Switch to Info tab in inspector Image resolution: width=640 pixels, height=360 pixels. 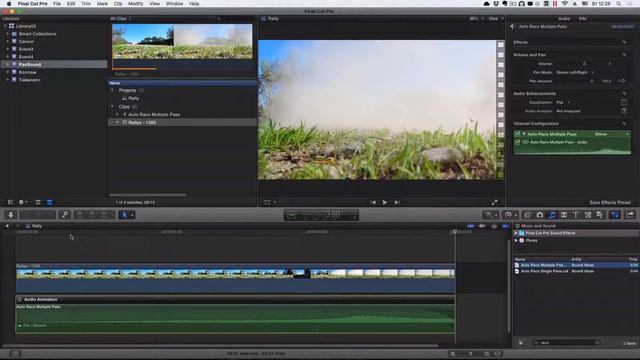coord(582,19)
